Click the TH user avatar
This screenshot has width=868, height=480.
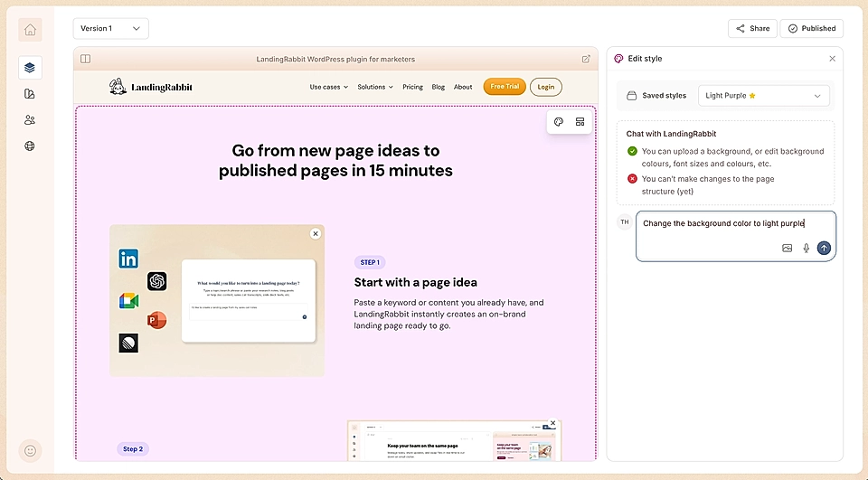[x=625, y=222]
